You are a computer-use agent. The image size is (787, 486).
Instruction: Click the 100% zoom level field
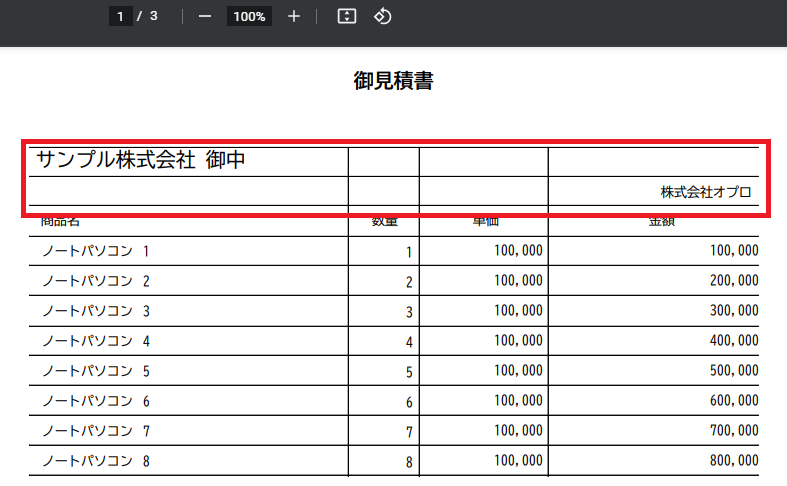coord(249,16)
